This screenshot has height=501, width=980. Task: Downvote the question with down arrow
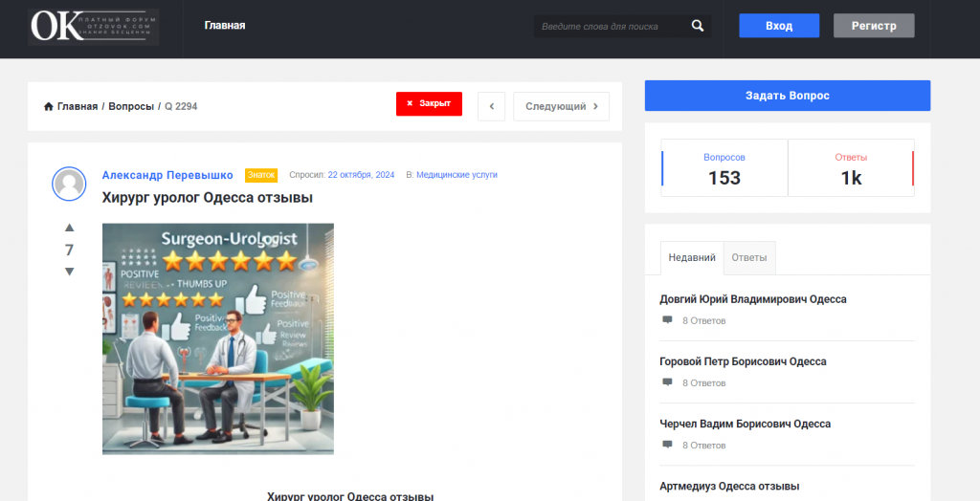tap(69, 272)
